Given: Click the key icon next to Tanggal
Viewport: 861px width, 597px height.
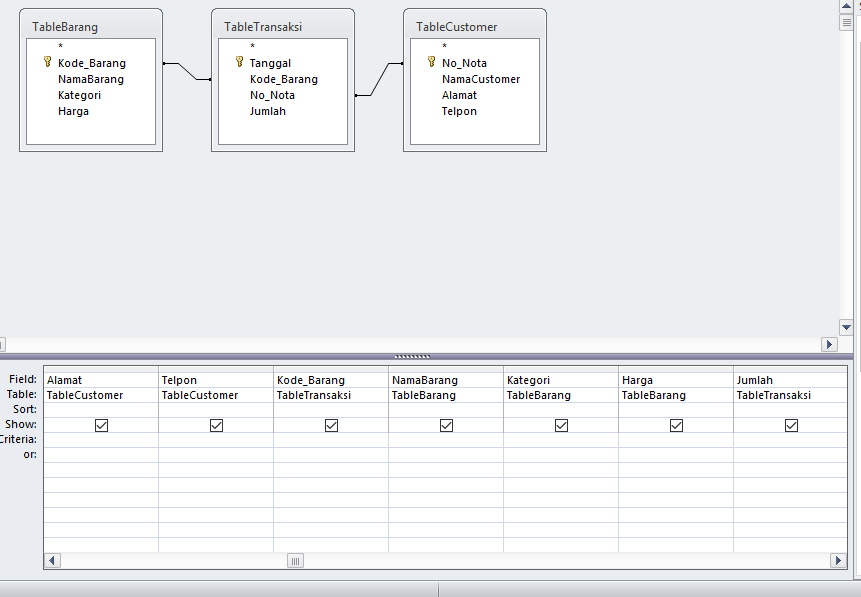Looking at the screenshot, I should tap(239, 62).
